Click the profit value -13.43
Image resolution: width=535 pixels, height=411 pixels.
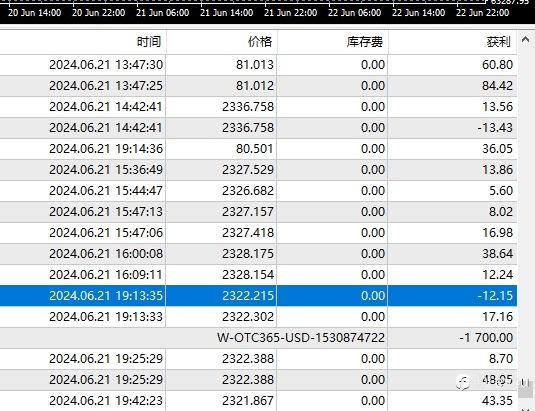(x=495, y=128)
